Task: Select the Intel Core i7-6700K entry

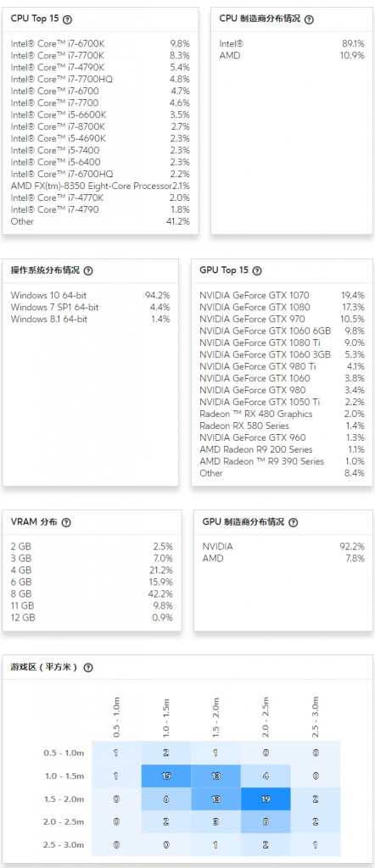Action: click(100, 43)
